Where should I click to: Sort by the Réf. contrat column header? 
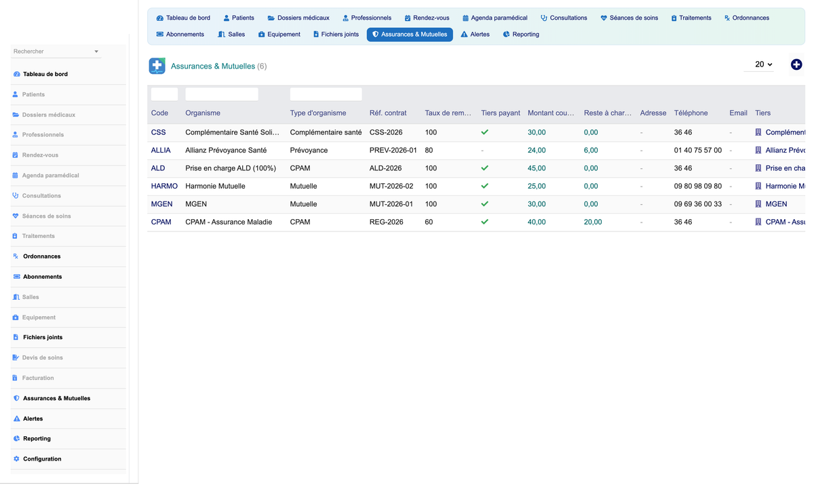click(388, 113)
